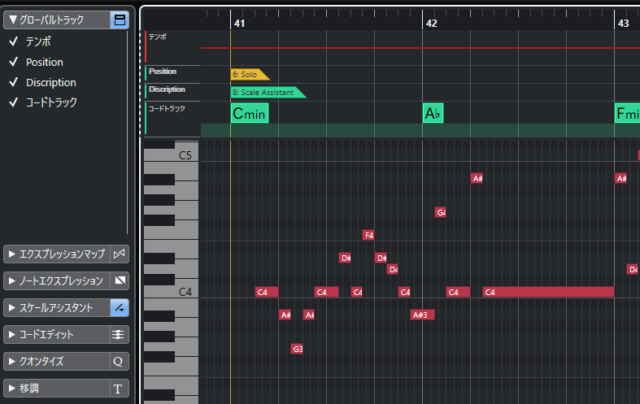Collapse the グローバルトラック section
The image size is (640, 404).
tap(13, 20)
